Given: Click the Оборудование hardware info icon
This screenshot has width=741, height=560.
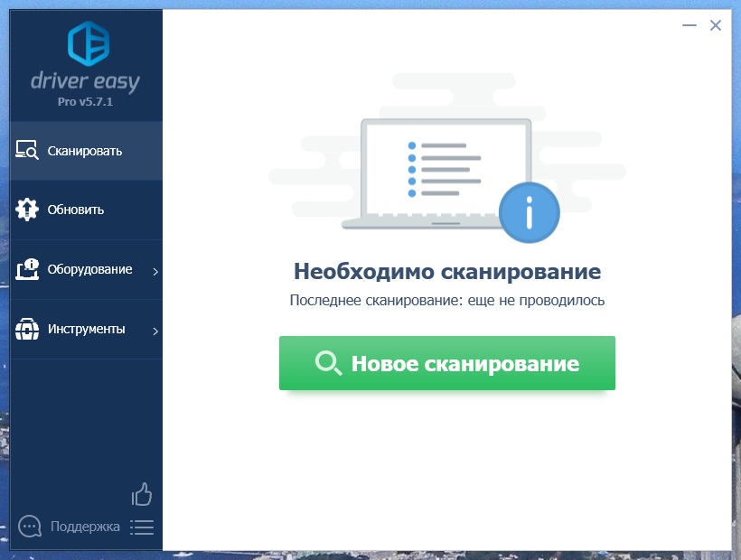Looking at the screenshot, I should pos(27,269).
